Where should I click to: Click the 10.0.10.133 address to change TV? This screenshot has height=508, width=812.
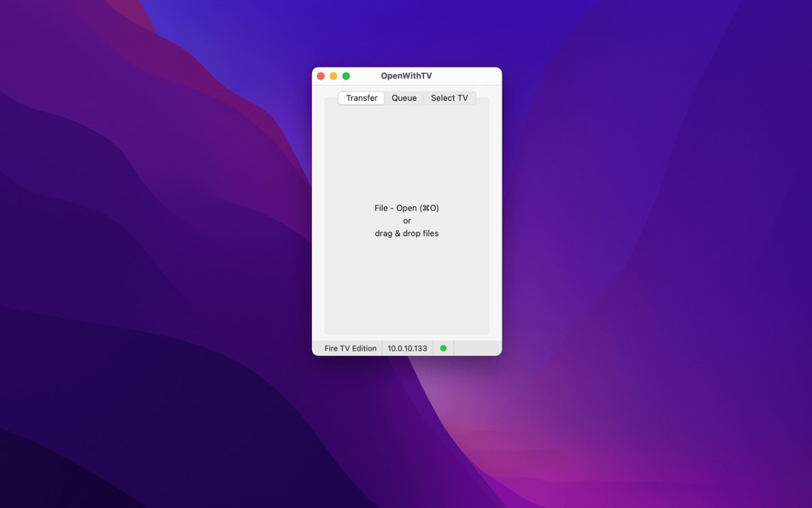coord(407,348)
